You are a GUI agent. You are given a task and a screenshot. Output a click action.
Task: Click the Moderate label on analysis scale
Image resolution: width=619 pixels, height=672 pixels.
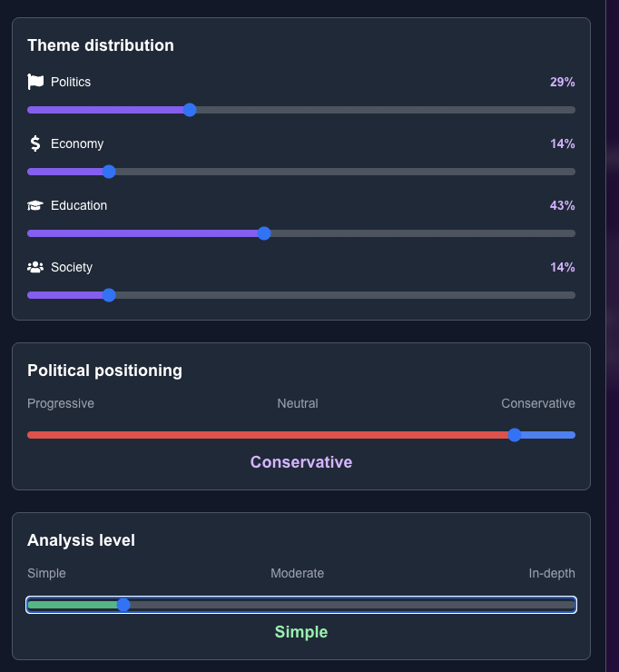[x=297, y=573]
